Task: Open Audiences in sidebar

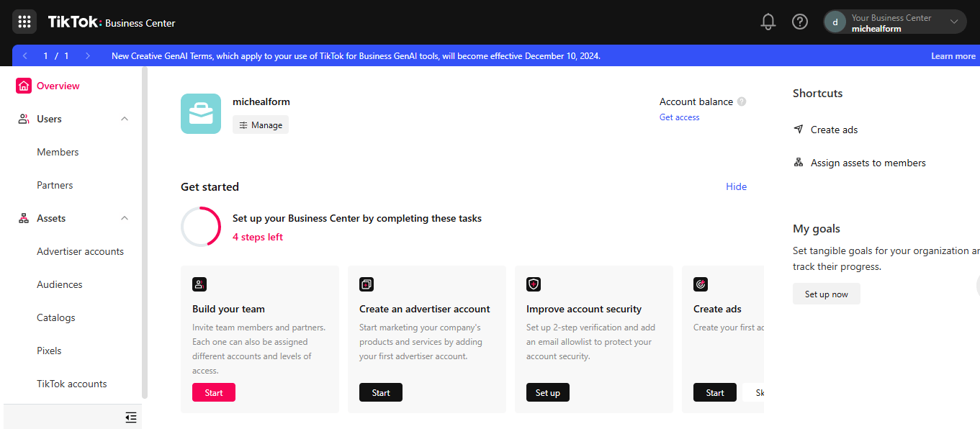Action: (x=60, y=284)
